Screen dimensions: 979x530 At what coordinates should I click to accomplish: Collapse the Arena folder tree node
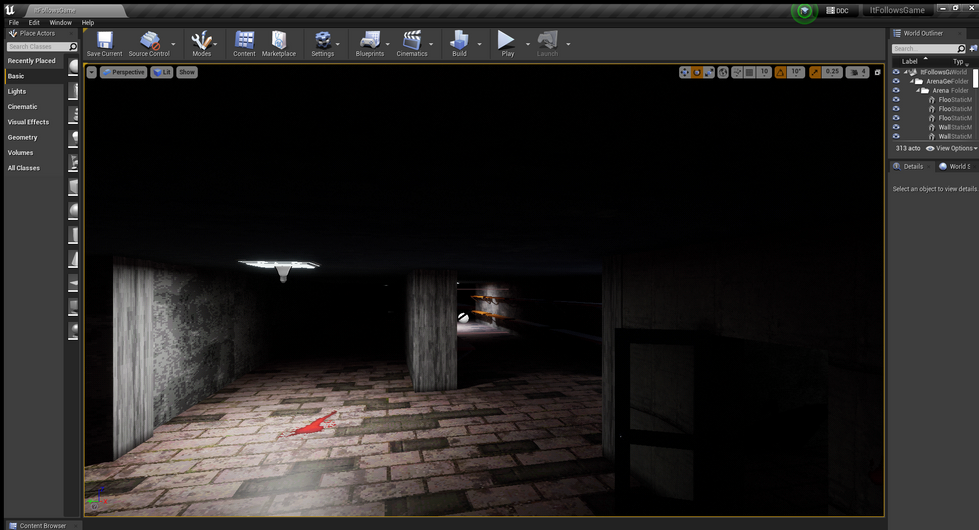[x=918, y=91]
